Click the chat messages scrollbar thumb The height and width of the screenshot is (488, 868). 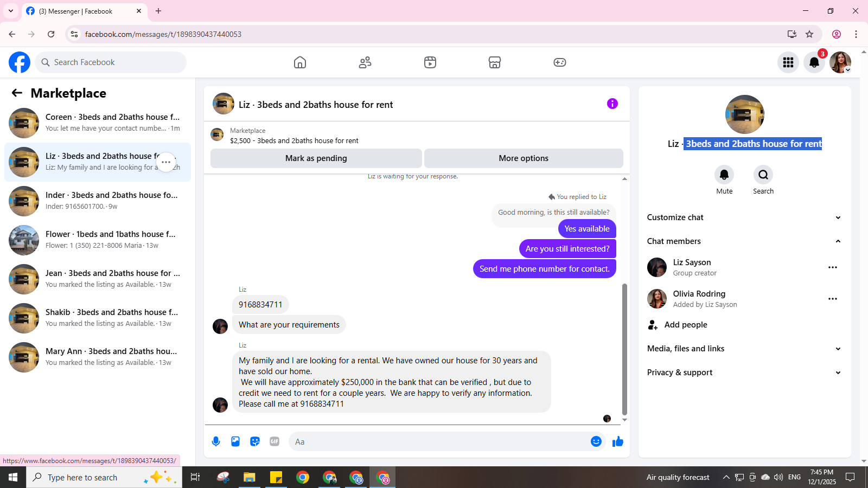(x=624, y=349)
